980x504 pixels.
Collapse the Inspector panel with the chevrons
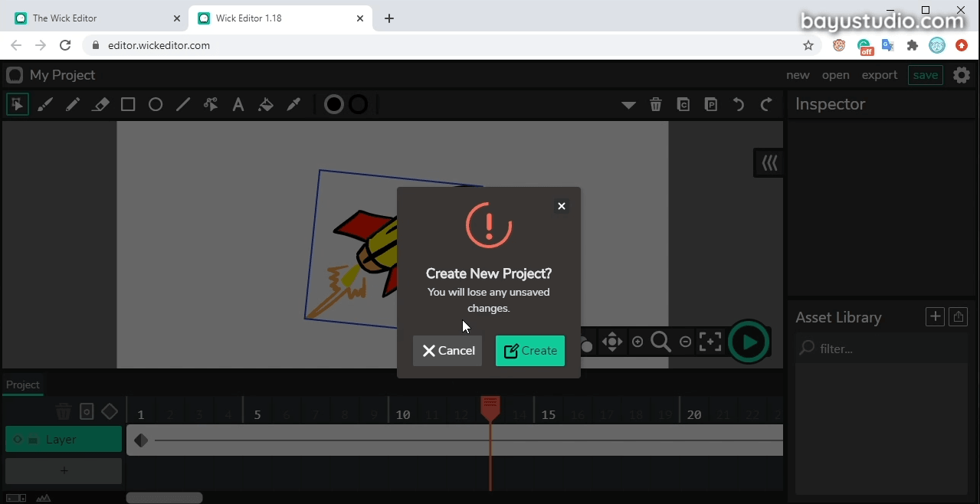pyautogui.click(x=768, y=162)
